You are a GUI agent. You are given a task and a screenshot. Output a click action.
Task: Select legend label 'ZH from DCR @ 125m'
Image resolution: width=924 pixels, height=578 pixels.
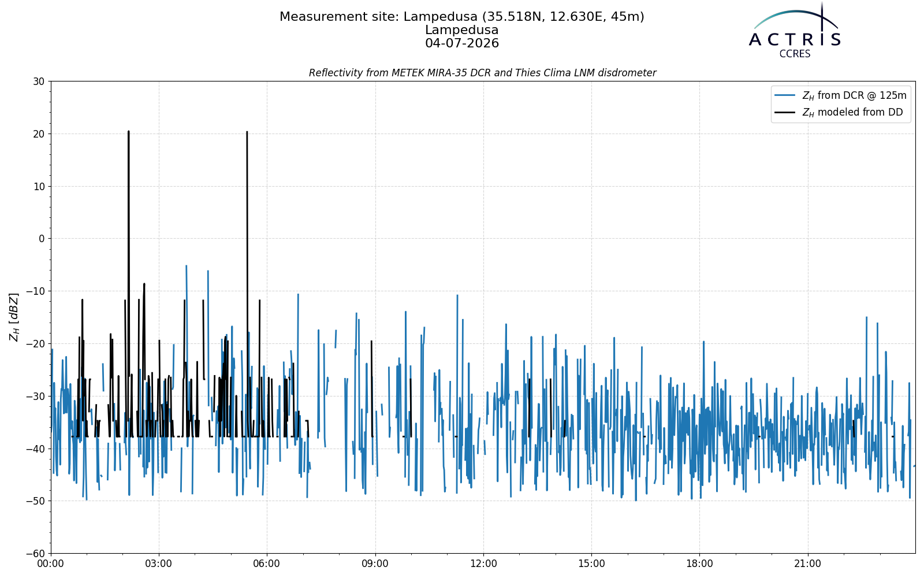tap(854, 95)
